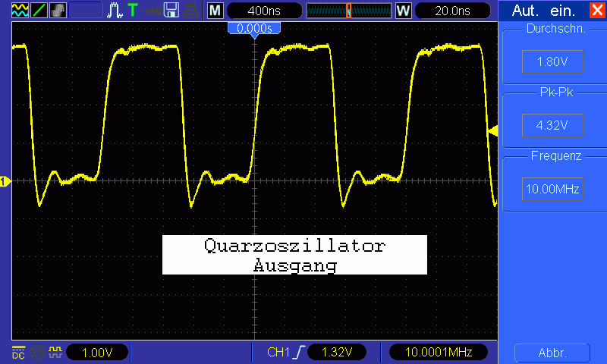Click the green T trigger icon
Viewport: 607px width, 364px height.
point(133,10)
